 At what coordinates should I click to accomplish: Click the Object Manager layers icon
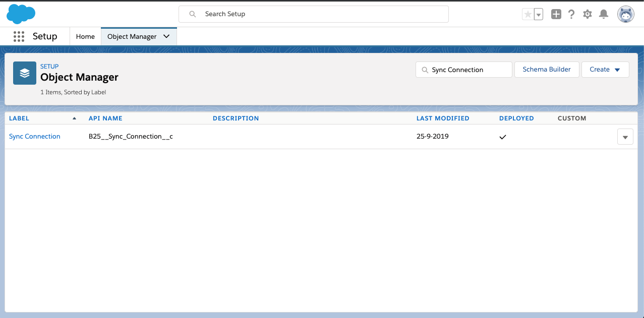click(25, 73)
